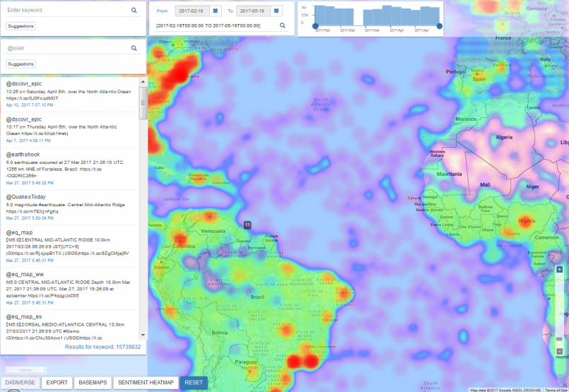Viewport: 569px width, 392px height.
Task: Open the BASEMAPS options
Action: (x=93, y=383)
